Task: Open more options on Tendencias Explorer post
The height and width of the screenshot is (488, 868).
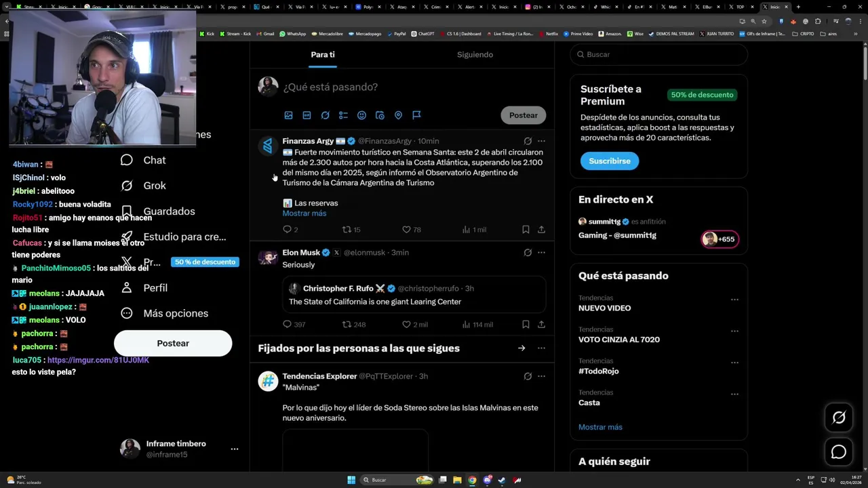Action: [x=541, y=376]
